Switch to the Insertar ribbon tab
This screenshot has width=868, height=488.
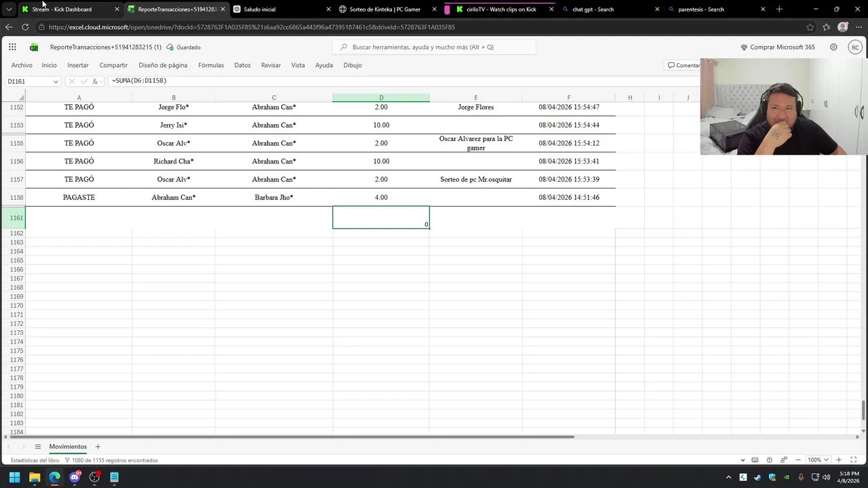[78, 65]
